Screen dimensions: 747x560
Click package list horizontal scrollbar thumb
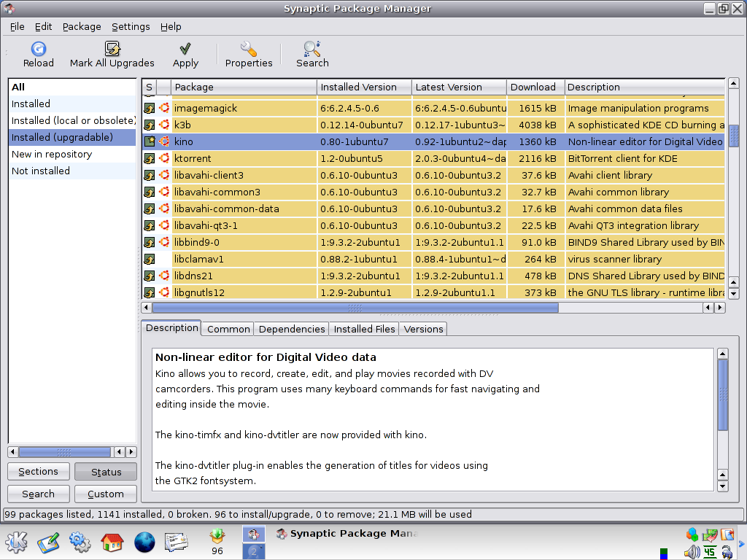tap(355, 308)
